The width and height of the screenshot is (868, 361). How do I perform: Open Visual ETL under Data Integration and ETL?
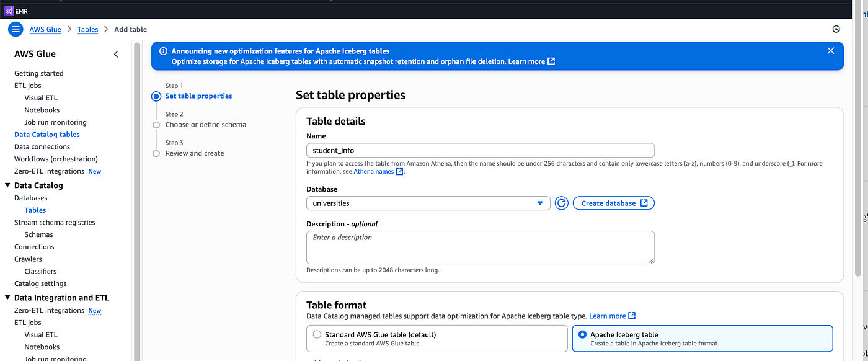tap(41, 335)
